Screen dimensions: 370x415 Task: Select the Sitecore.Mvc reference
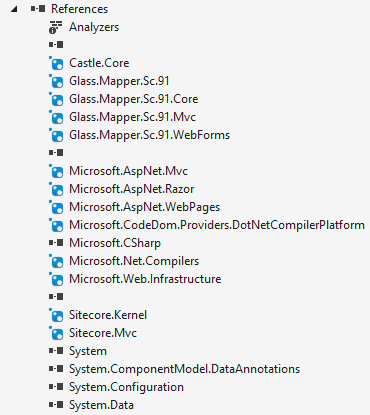pos(103,333)
